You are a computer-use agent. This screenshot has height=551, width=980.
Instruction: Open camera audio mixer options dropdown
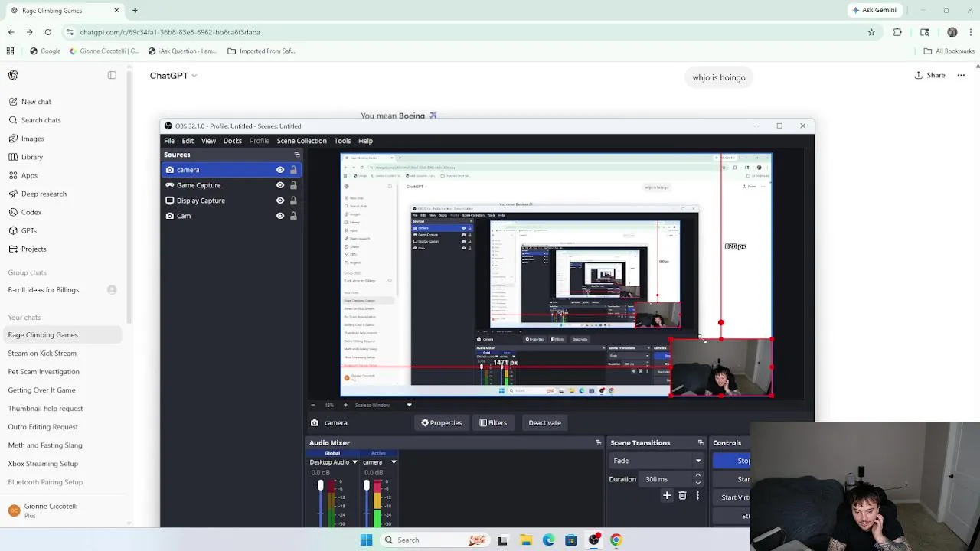coord(394,462)
